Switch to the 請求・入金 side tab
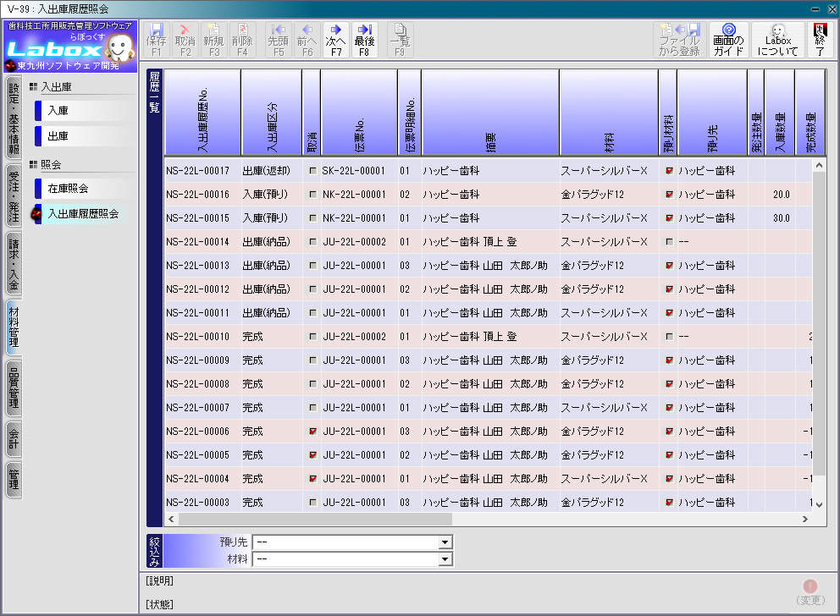 (x=14, y=264)
